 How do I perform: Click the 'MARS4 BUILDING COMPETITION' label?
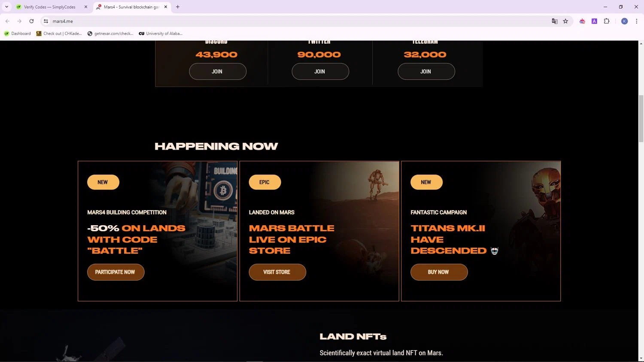(127, 212)
